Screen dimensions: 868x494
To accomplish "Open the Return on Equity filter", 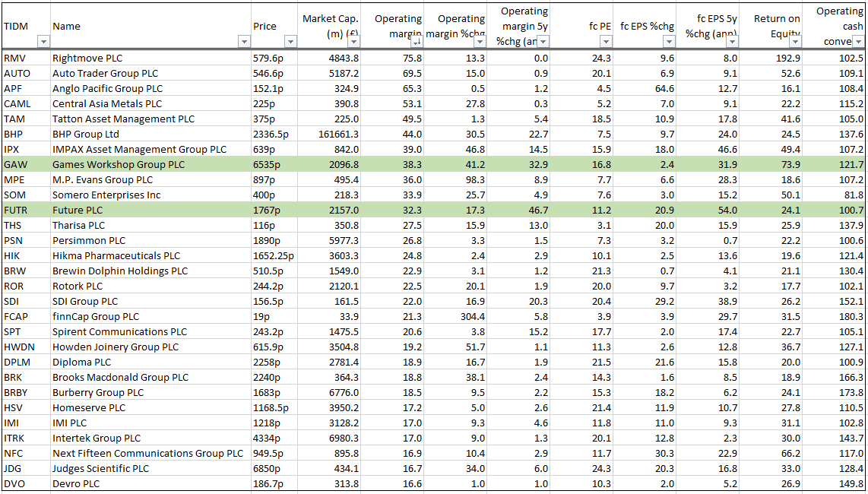I will [796, 42].
